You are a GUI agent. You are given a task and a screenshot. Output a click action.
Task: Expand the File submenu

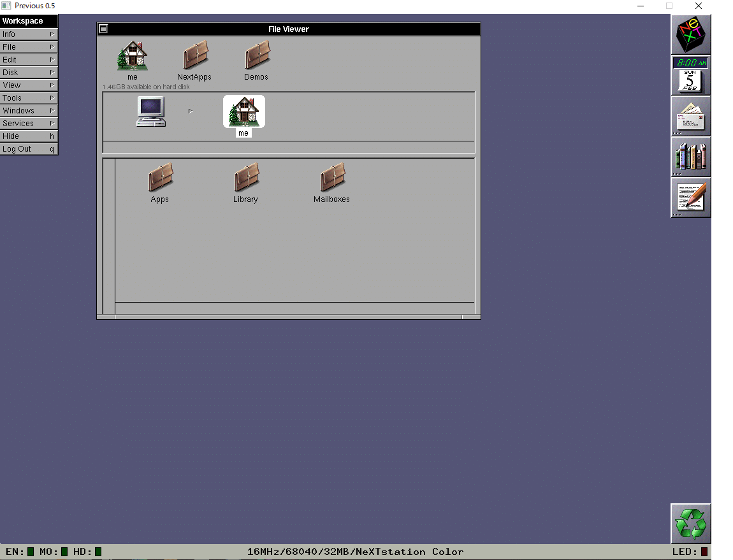[29, 47]
